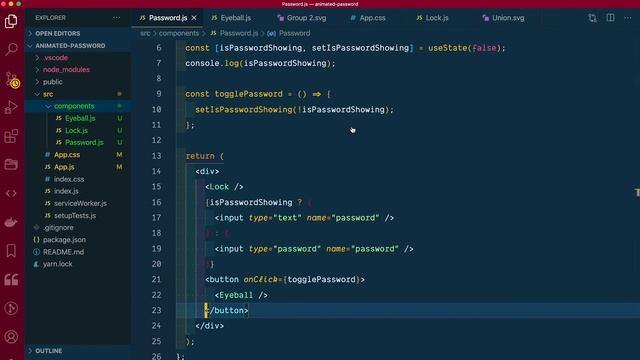Close the Password.js tab
Image resolution: width=640 pixels, height=360 pixels.
coord(194,18)
